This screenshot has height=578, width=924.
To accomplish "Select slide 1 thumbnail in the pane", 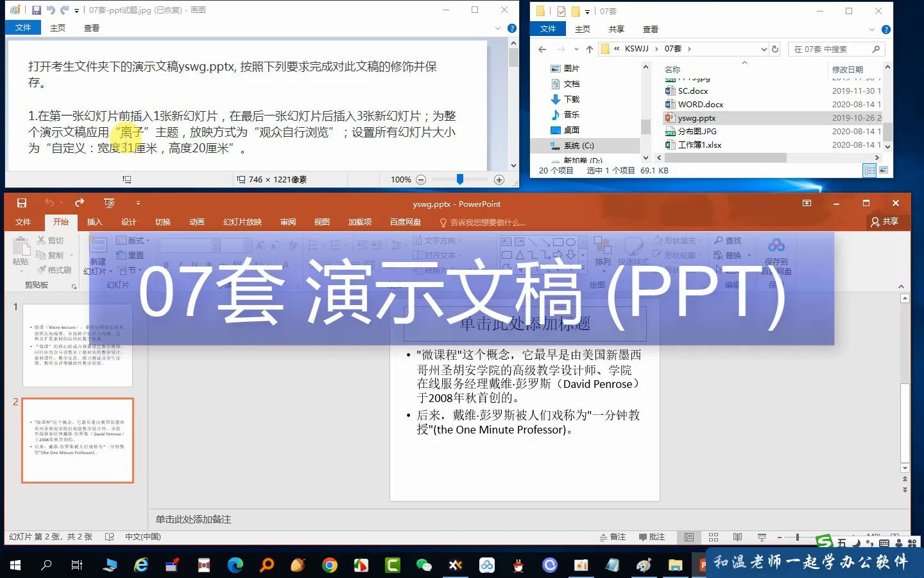I will pyautogui.click(x=77, y=344).
